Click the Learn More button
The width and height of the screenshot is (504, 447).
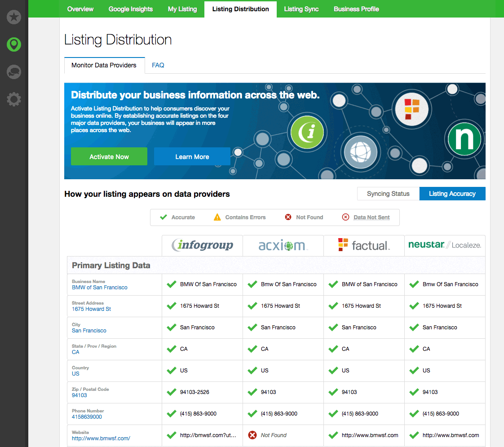[x=192, y=156]
